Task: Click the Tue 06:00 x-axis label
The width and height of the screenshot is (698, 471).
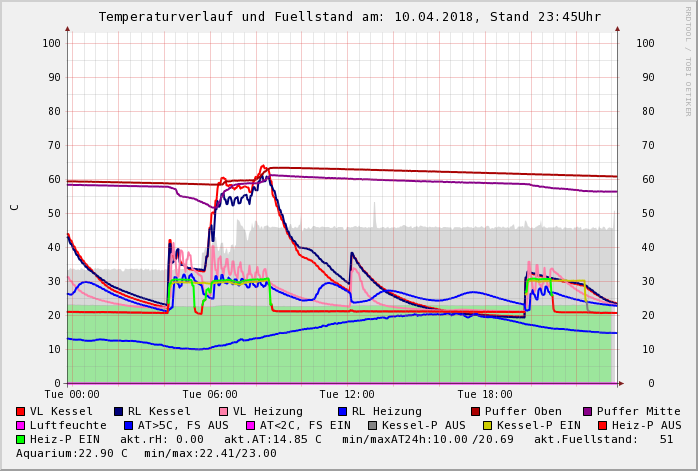Action: click(210, 394)
